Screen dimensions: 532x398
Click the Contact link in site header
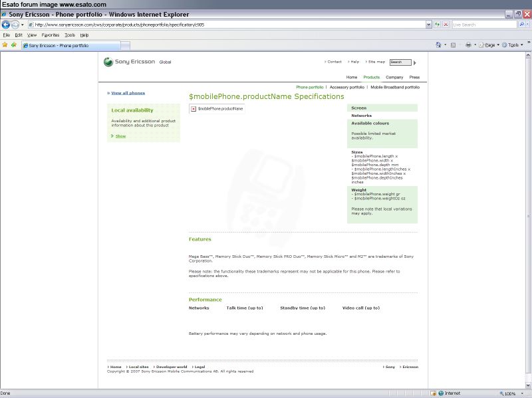click(334, 62)
